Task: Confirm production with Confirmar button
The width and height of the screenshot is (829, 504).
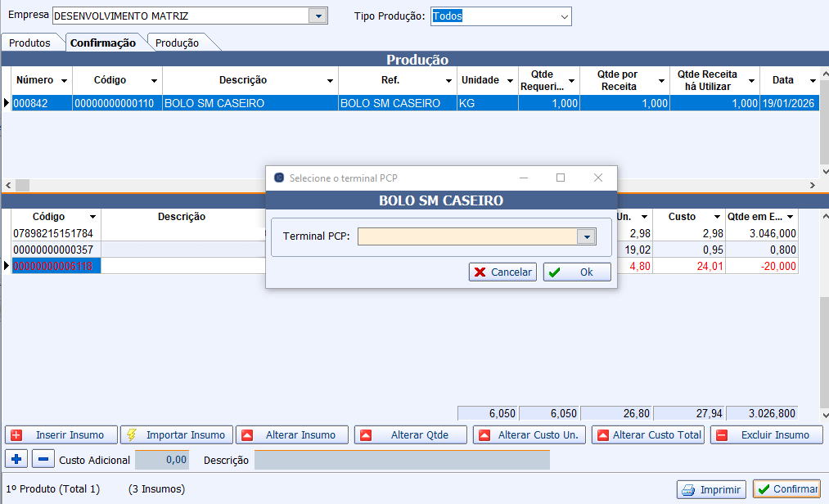Action: click(786, 489)
